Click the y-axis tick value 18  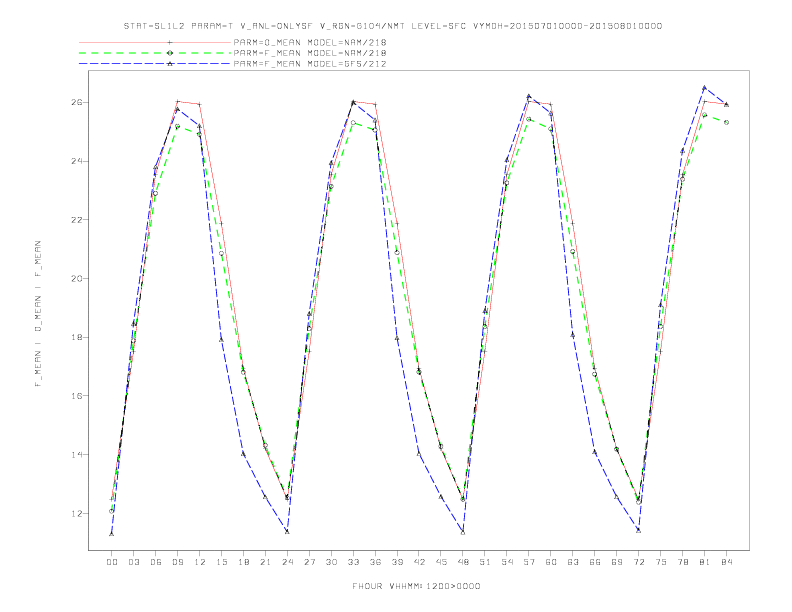[77, 337]
